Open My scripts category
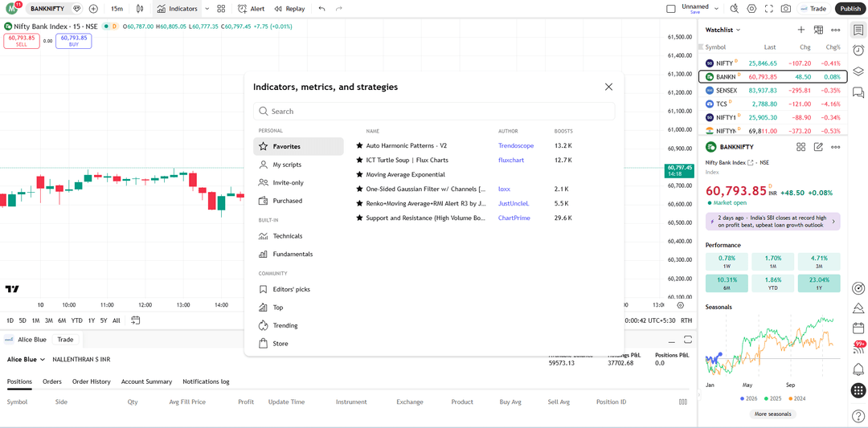This screenshot has width=868, height=428. click(x=298, y=165)
